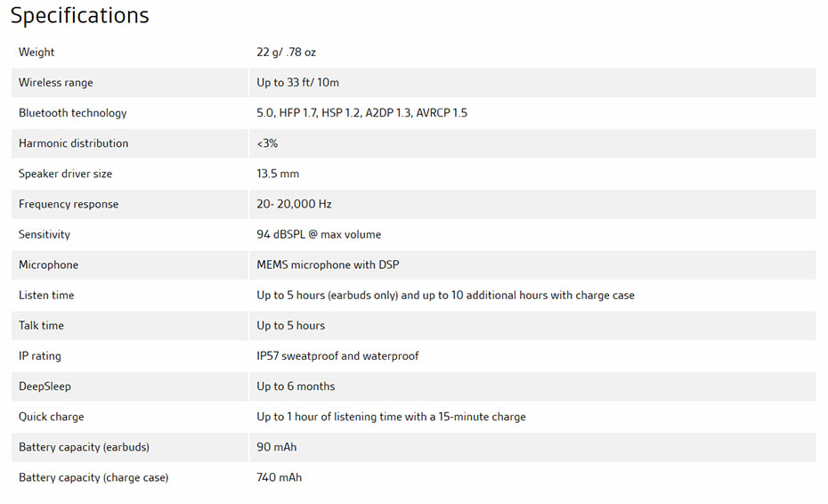Click the 94 dBSPL sensitivity value
The image size is (828, 504).
pyautogui.click(x=319, y=234)
